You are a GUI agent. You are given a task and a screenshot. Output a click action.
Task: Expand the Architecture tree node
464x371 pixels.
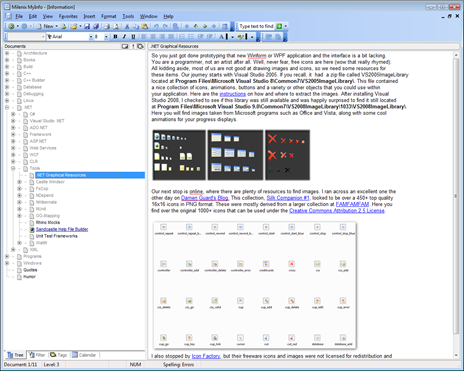7,53
